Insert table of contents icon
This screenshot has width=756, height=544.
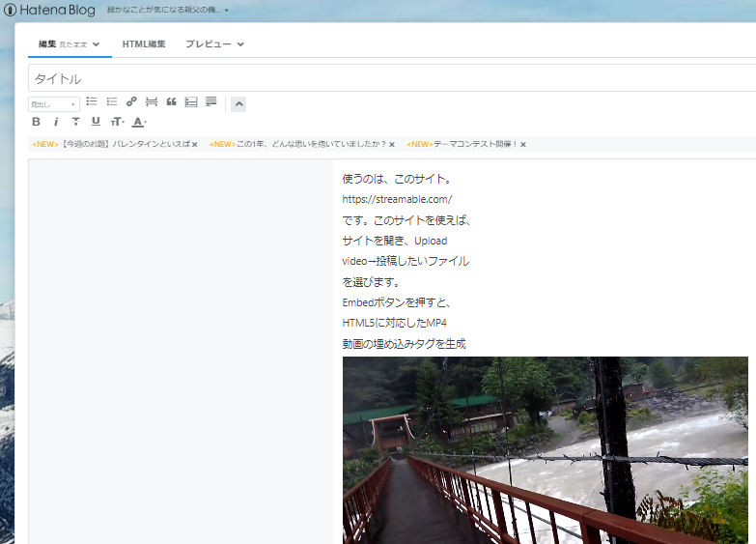pos(191,101)
